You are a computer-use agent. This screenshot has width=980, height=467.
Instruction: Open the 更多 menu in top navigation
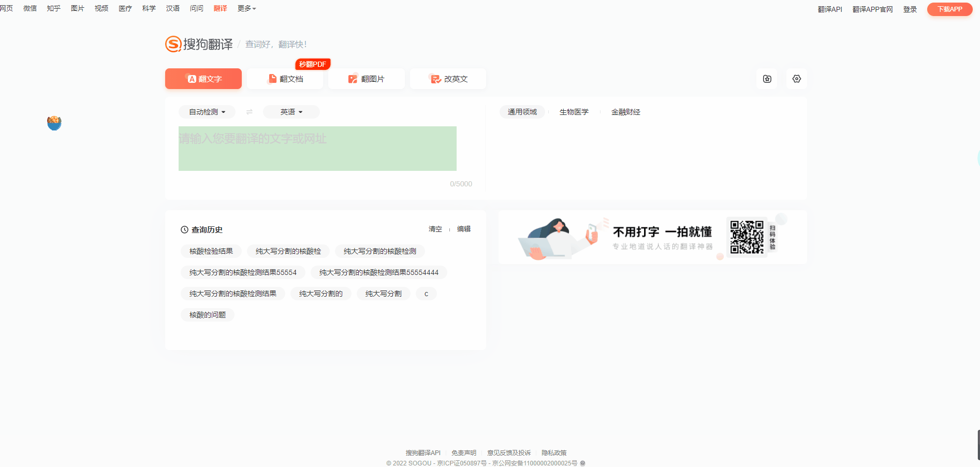pos(246,8)
